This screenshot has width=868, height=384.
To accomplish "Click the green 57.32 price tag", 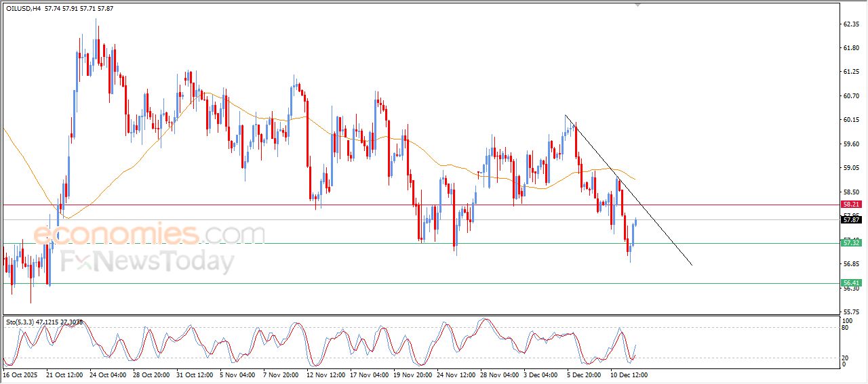I will click(851, 242).
